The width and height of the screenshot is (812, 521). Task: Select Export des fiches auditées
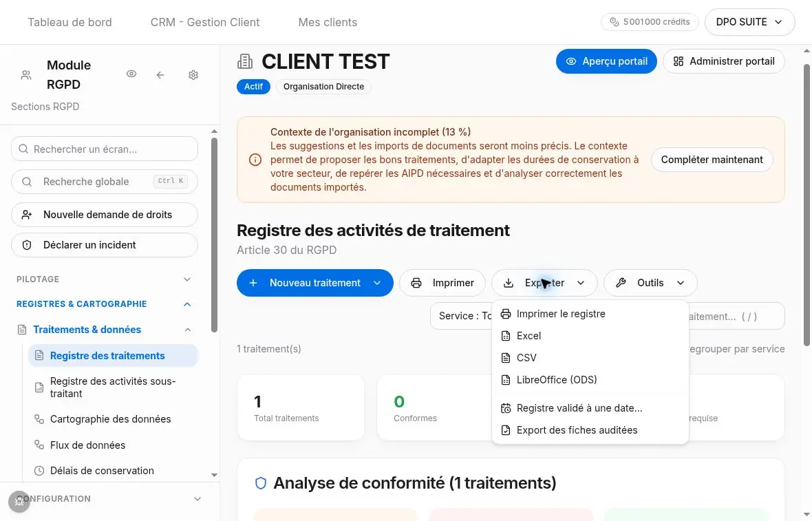point(590,430)
